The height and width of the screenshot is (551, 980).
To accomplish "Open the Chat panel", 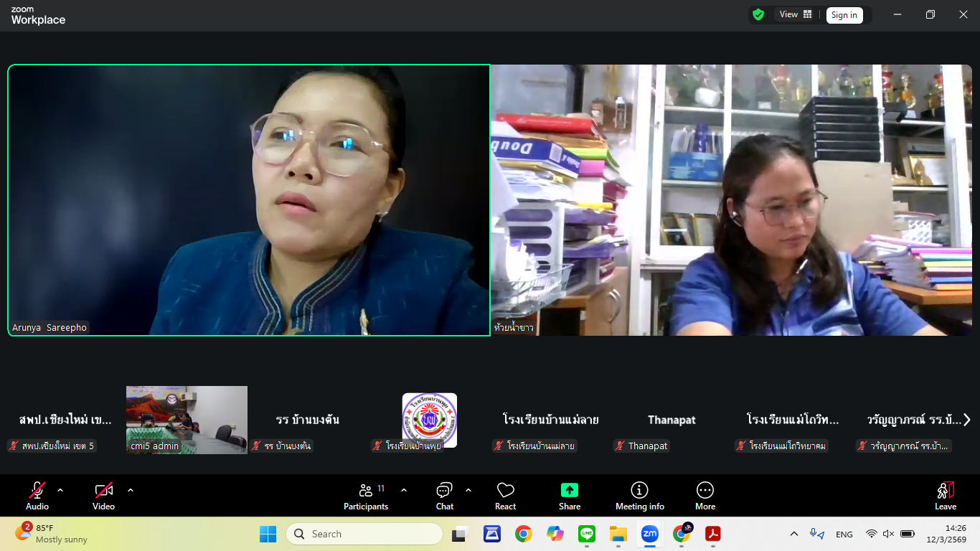I will (x=445, y=496).
